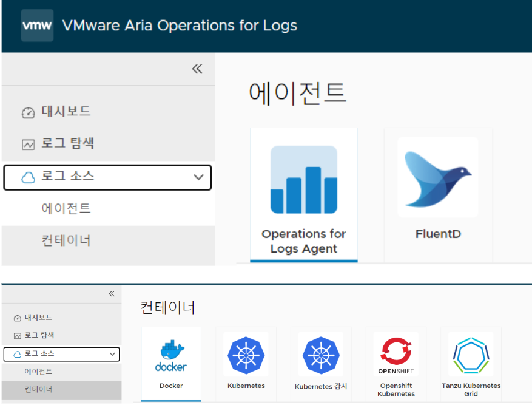Click the log explore chart icon in lower sidebar
Screen dimensions: 532x405
tap(18, 336)
